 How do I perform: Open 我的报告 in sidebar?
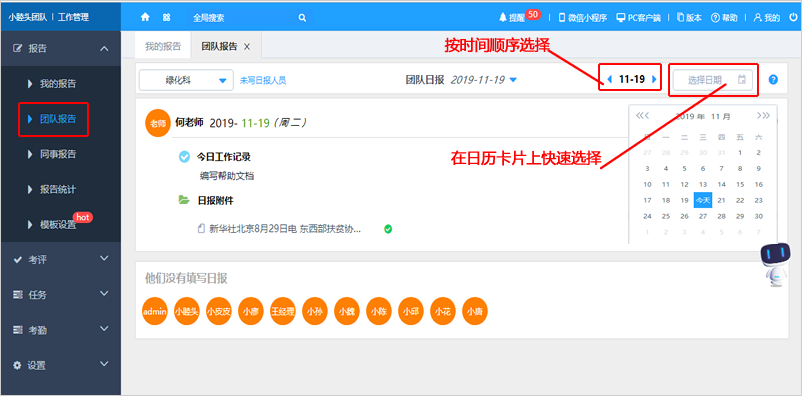pyautogui.click(x=58, y=84)
